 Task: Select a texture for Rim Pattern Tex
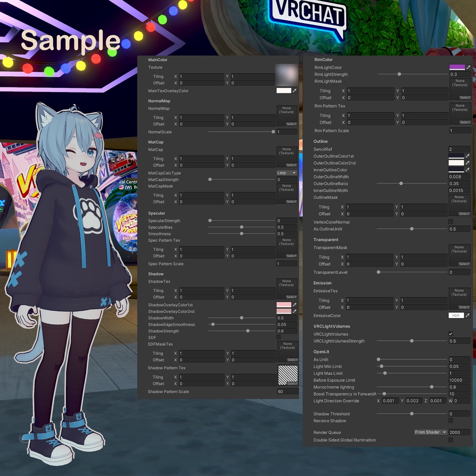click(465, 122)
